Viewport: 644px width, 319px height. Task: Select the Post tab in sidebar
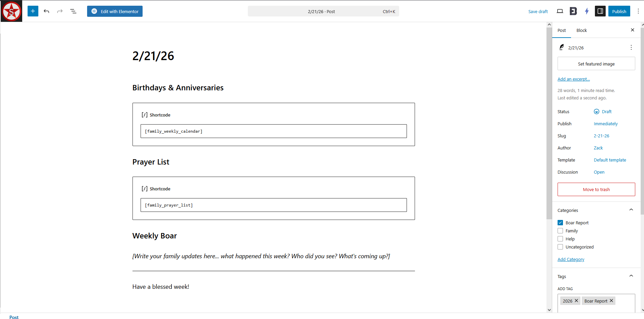tap(561, 30)
